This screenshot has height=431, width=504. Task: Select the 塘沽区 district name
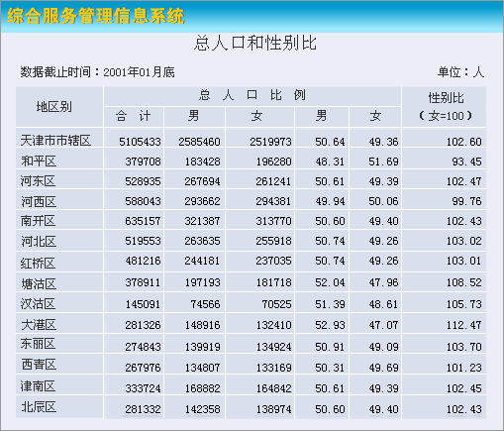tap(39, 283)
